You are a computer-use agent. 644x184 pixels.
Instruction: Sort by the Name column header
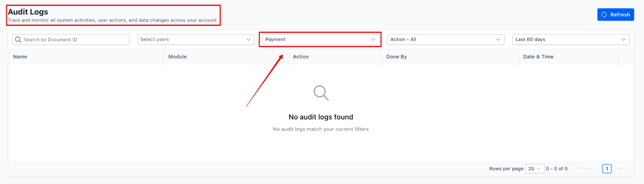(x=20, y=57)
